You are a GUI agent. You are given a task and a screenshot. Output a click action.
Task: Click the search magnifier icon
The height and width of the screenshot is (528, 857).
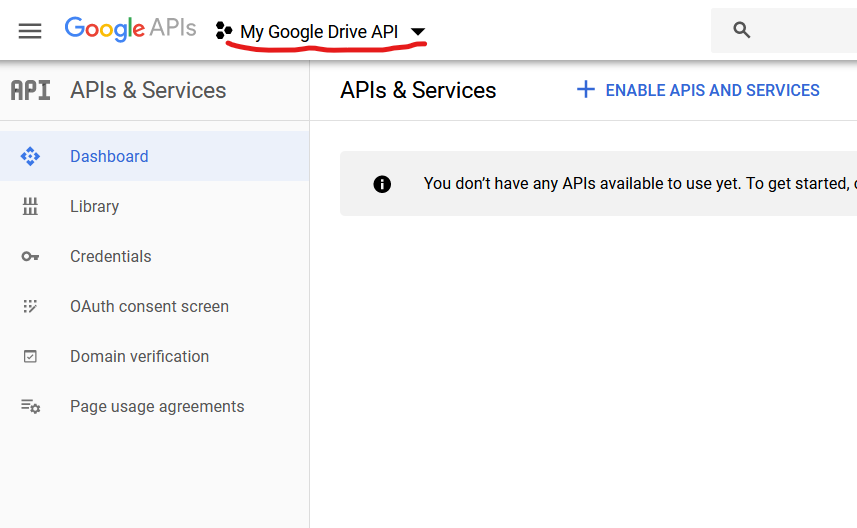point(741,30)
